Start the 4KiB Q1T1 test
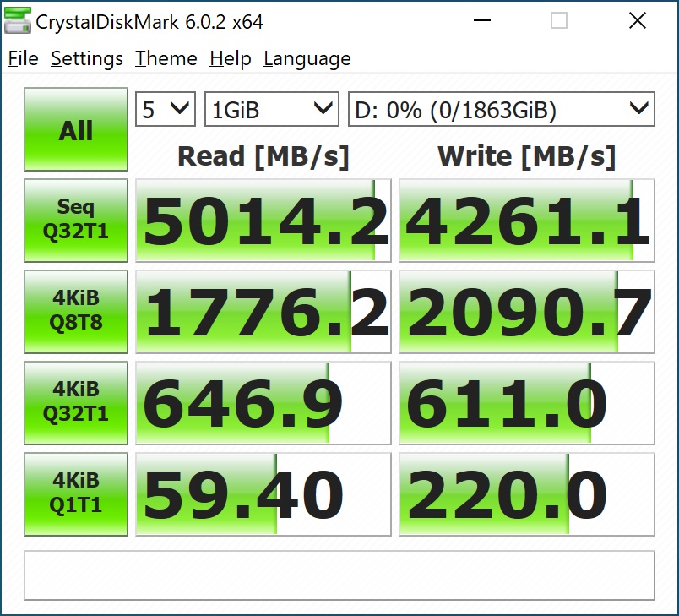This screenshot has width=679, height=616. 76,494
